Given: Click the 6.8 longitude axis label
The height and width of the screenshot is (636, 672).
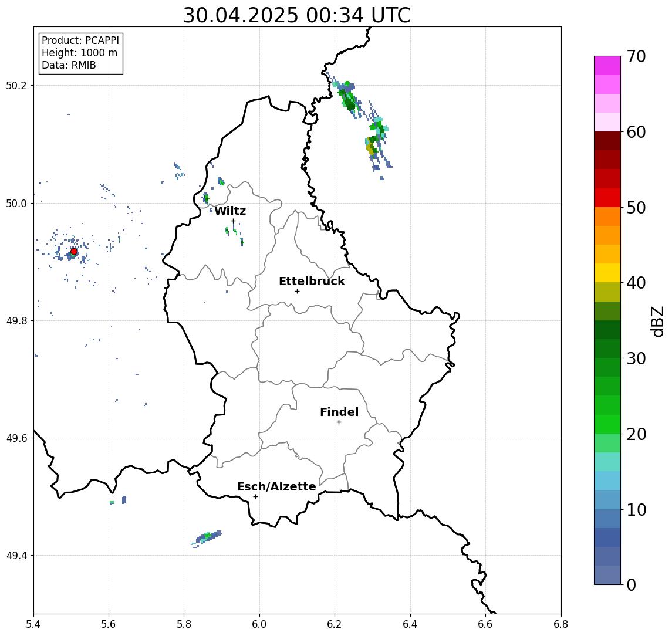Looking at the screenshot, I should click(x=560, y=624).
